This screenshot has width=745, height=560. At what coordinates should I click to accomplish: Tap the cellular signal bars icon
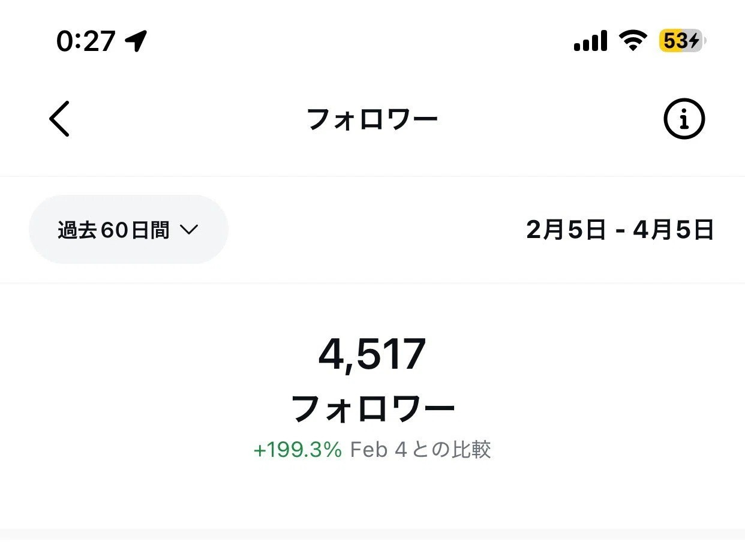click(590, 41)
